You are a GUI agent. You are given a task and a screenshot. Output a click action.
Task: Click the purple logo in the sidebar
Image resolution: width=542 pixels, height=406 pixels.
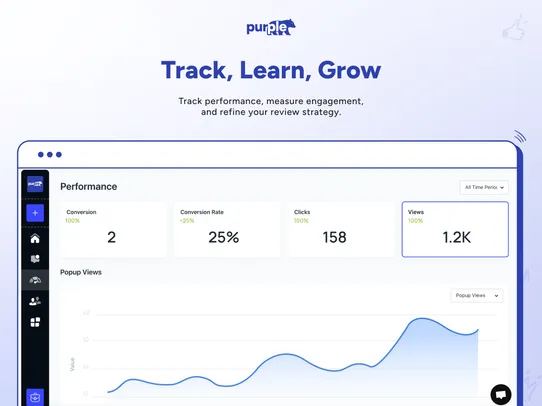click(x=35, y=184)
